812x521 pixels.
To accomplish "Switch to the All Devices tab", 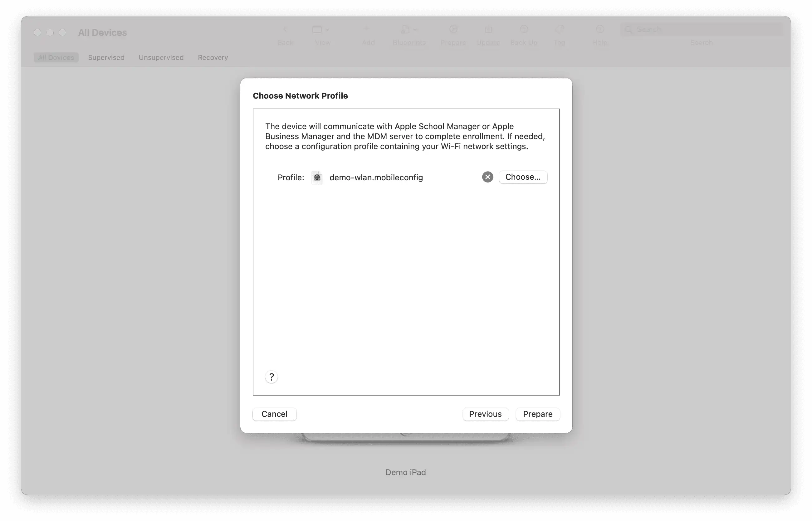I will 56,57.
